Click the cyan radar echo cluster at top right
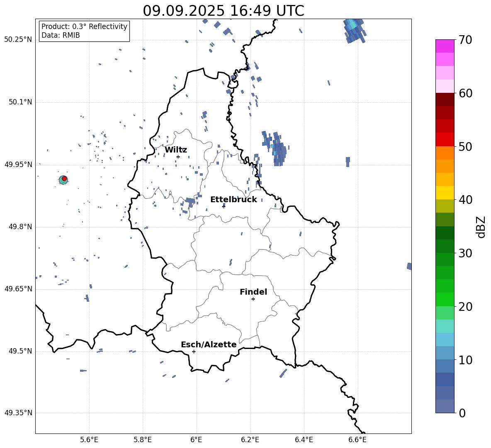 [355, 30]
